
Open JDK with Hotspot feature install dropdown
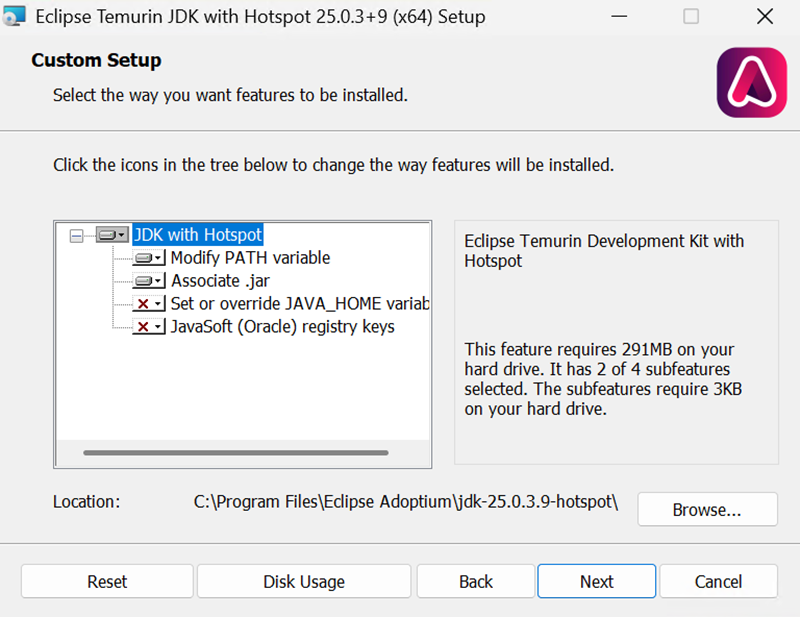pos(112,235)
